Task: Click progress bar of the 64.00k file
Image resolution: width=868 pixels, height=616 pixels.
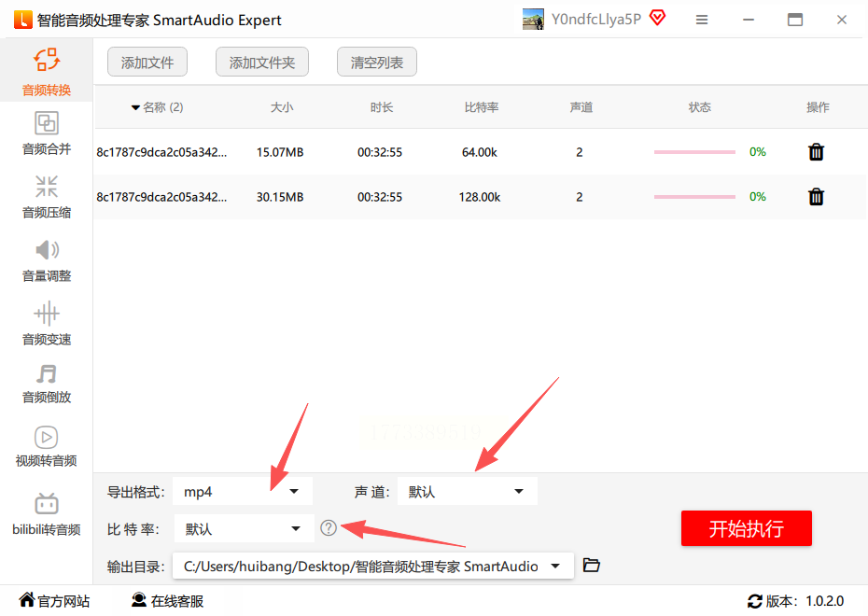Action: pyautogui.click(x=694, y=151)
